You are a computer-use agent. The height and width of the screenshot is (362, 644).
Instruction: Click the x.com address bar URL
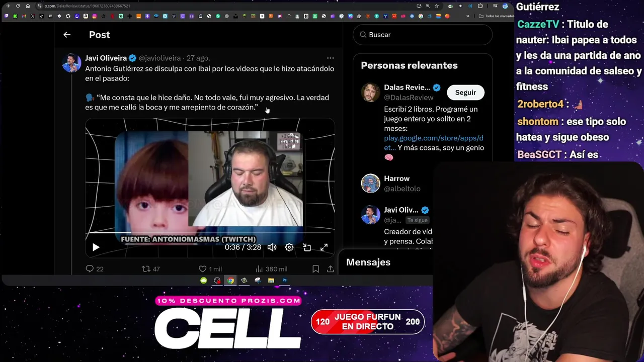pos(88,6)
